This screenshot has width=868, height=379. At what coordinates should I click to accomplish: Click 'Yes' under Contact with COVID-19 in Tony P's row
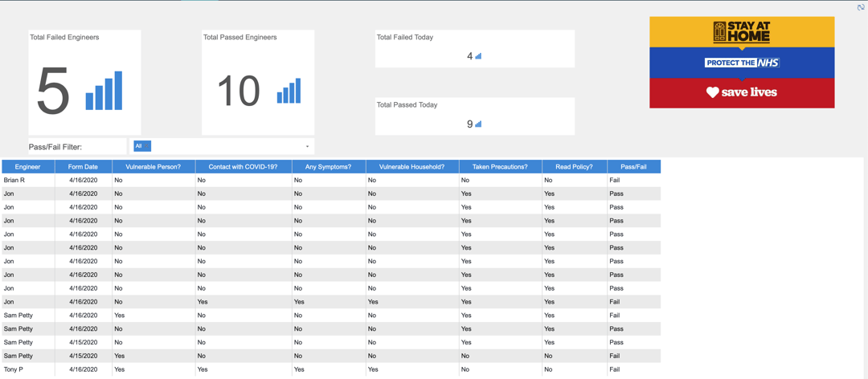coord(203,369)
